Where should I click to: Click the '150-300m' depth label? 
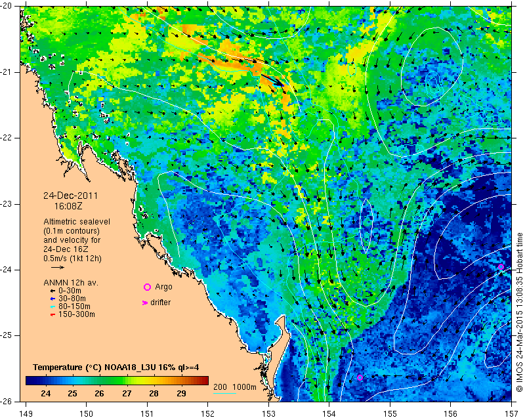click(77, 314)
